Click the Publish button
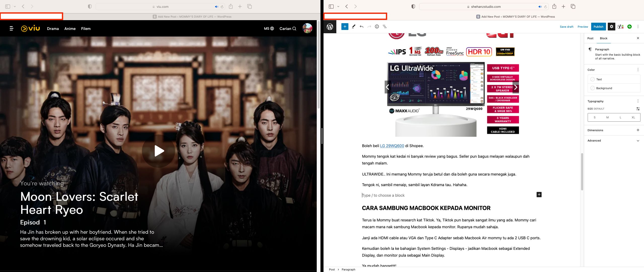The width and height of the screenshot is (644, 272). [598, 27]
